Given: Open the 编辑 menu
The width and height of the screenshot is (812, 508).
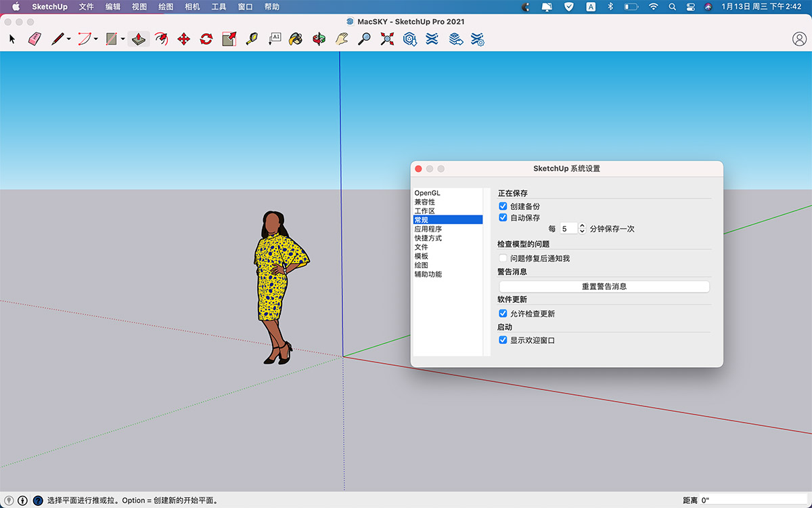Looking at the screenshot, I should [113, 7].
